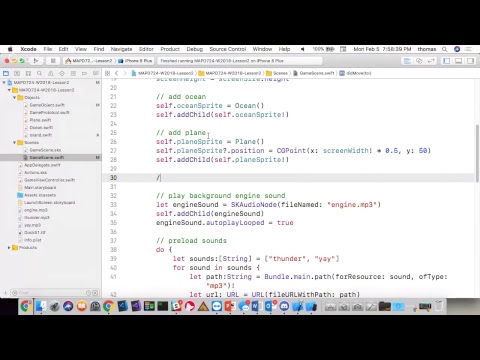Collapse the Scenes folder disclosure triangle
The width and height of the screenshot is (480, 360).
point(15,142)
